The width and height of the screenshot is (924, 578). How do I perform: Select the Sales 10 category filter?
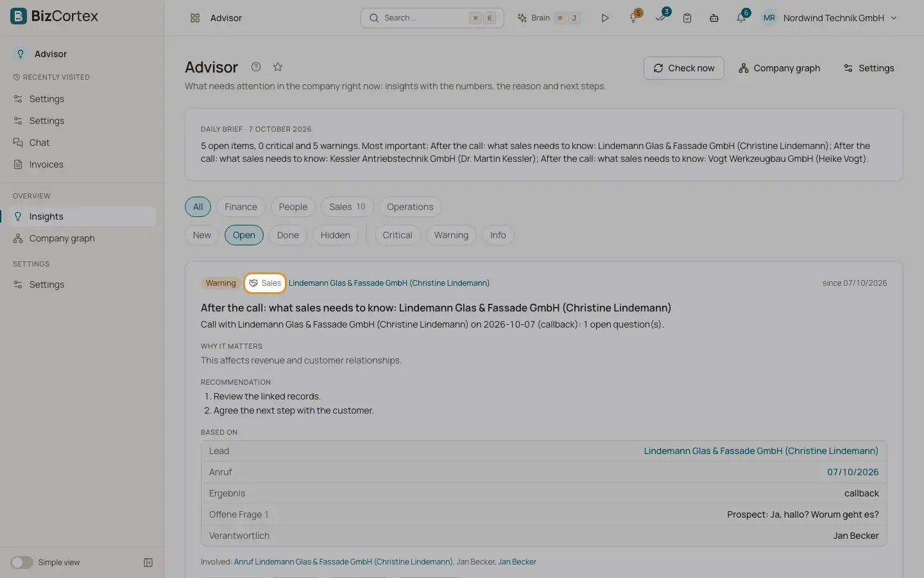(x=347, y=207)
